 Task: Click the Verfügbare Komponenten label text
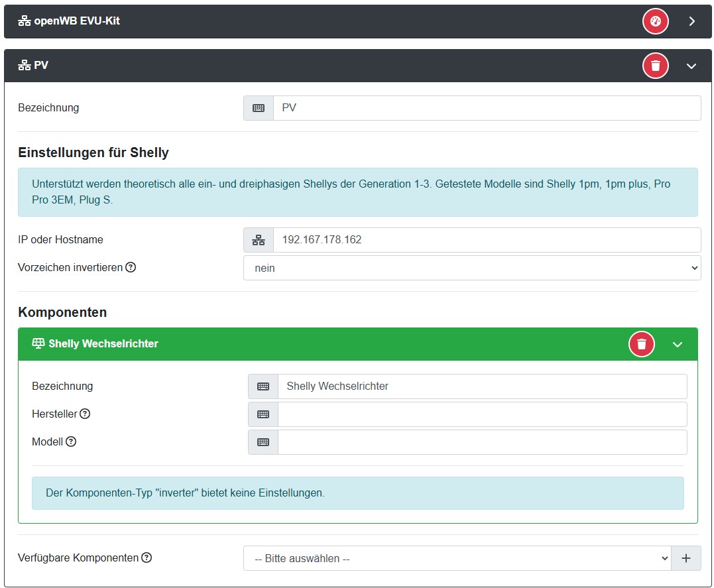[x=78, y=558]
